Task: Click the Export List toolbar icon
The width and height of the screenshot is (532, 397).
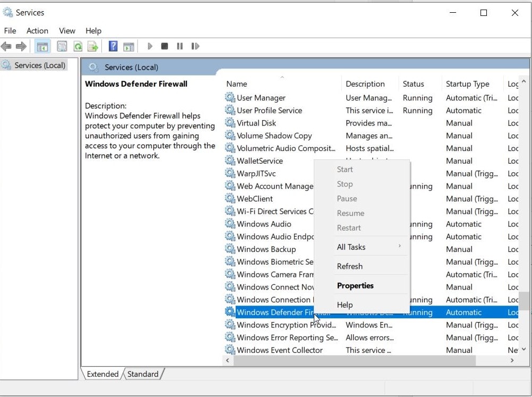Action: coord(92,46)
